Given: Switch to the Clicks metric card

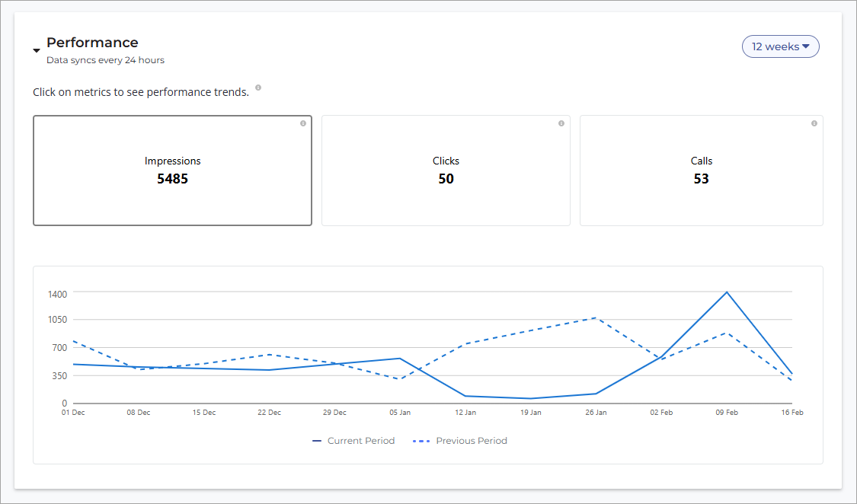Looking at the screenshot, I should 446,171.
